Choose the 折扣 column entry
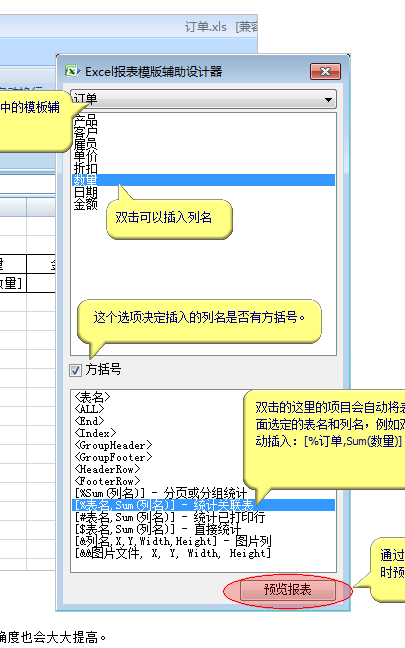The image size is (405, 648). coord(86,168)
